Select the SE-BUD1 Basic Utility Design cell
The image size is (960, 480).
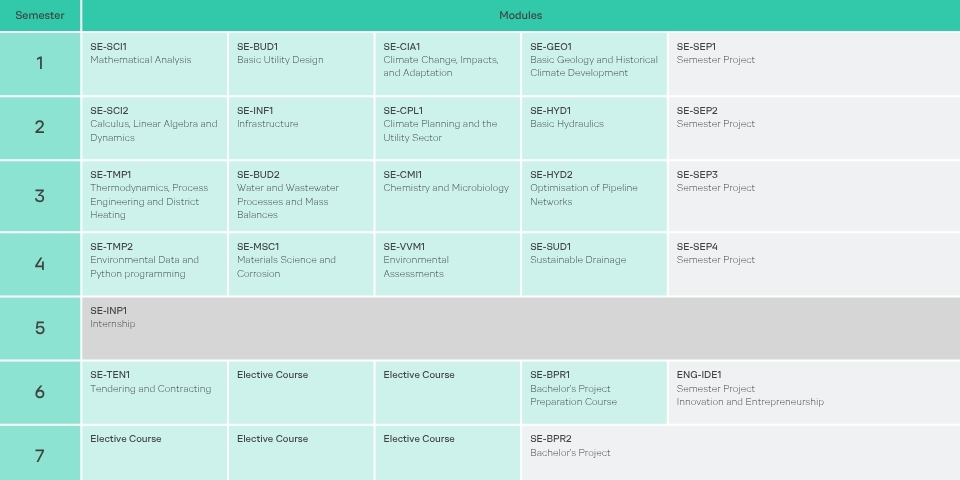point(301,64)
